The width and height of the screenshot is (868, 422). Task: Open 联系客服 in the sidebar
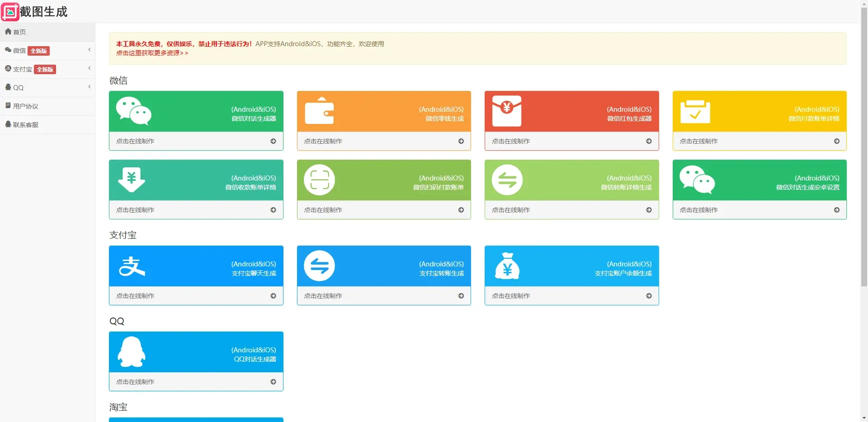[25, 125]
